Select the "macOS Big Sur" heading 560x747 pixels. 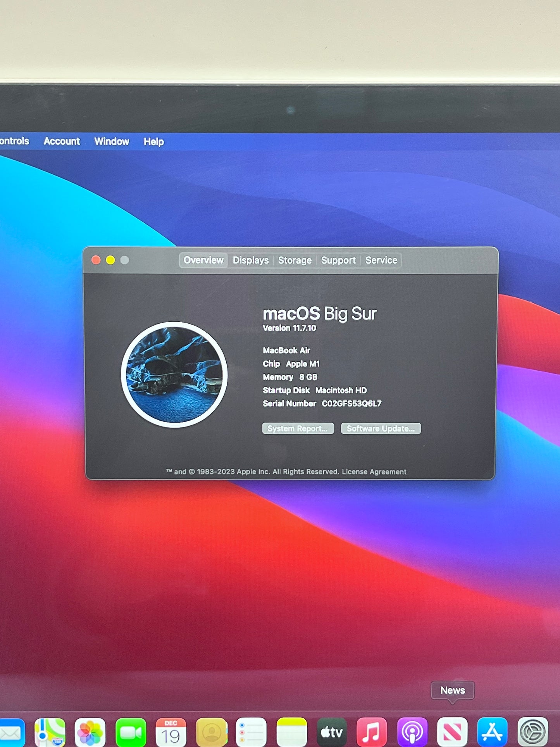click(x=320, y=314)
